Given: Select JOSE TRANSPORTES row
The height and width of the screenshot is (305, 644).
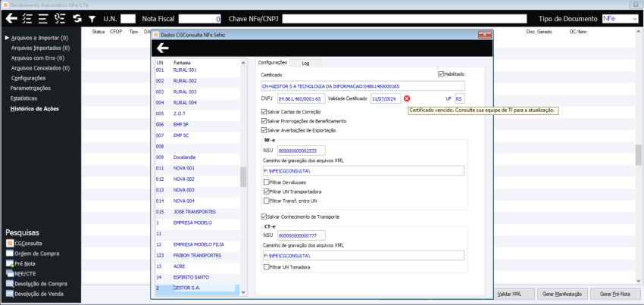Looking at the screenshot, I should (x=197, y=211).
